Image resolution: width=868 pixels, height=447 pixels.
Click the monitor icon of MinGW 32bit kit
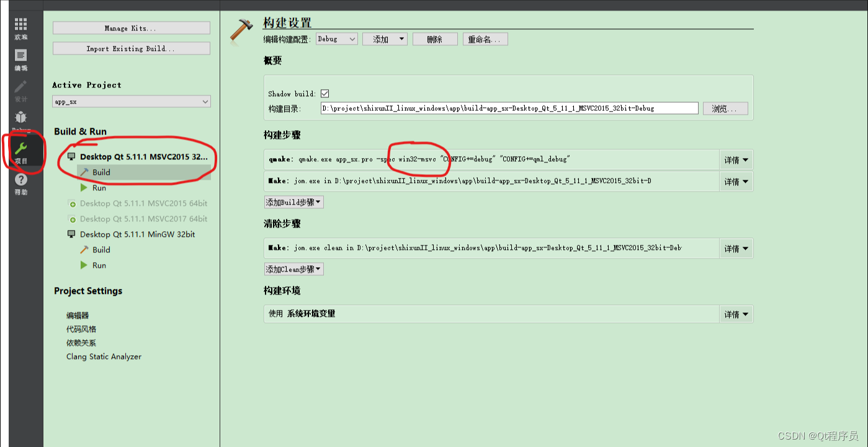point(72,234)
